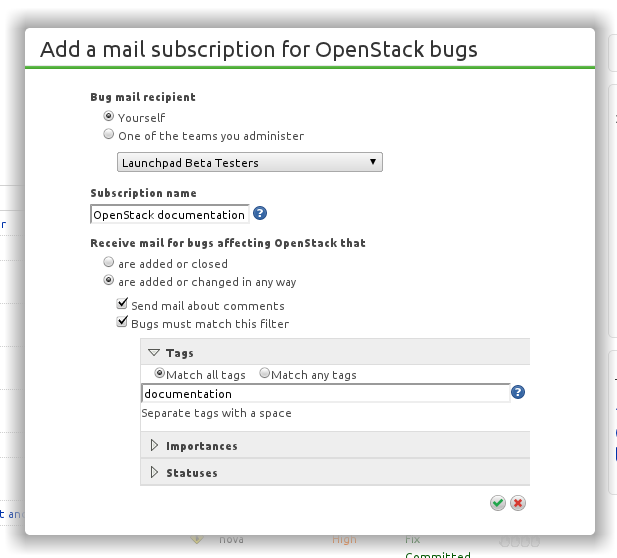Click 'Receive mail for bugs affecting OpenStack that' heading
This screenshot has width=617, height=558.
[x=228, y=243]
